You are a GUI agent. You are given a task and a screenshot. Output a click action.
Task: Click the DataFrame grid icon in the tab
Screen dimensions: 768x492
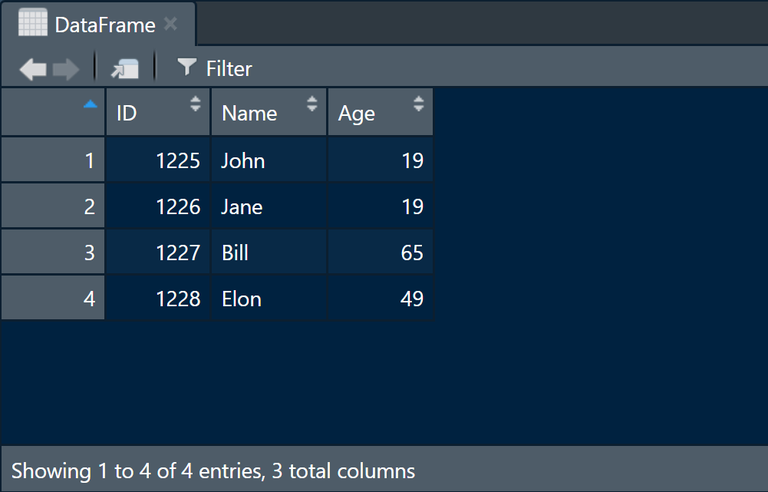[33, 23]
